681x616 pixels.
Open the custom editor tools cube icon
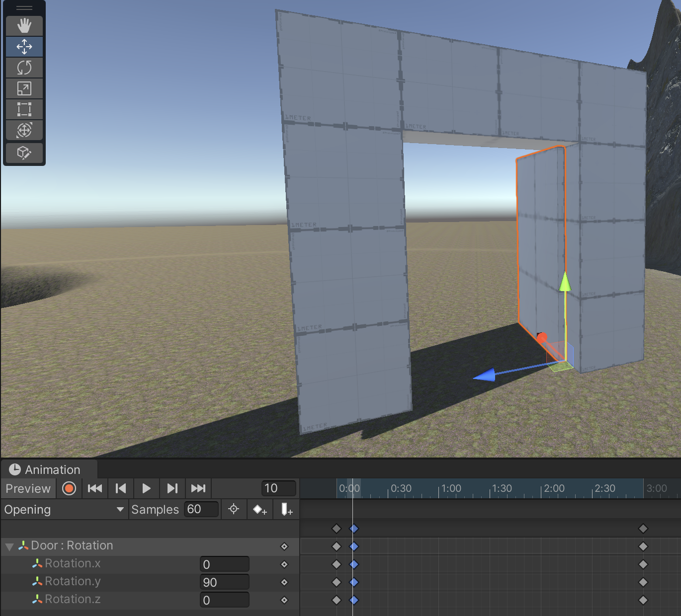click(x=24, y=153)
